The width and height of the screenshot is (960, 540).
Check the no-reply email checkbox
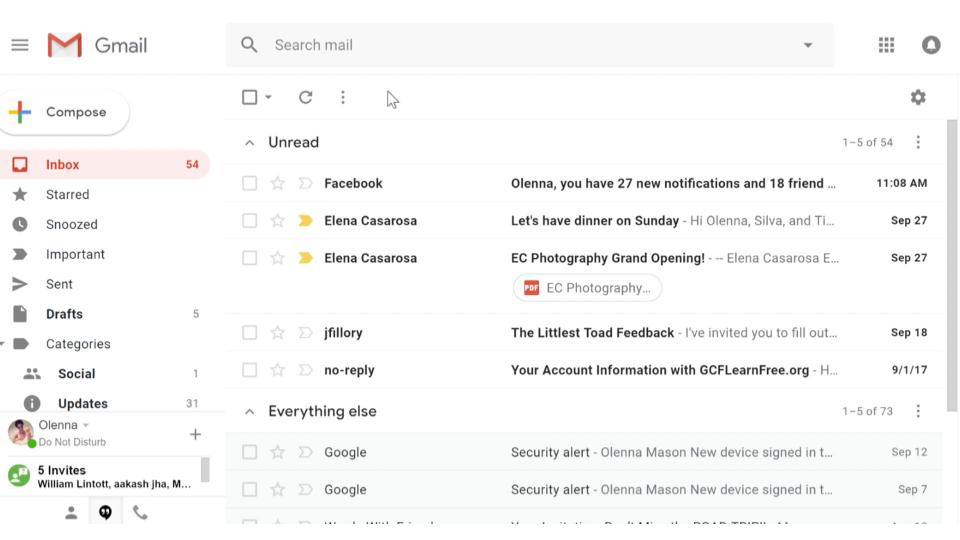[x=249, y=370]
